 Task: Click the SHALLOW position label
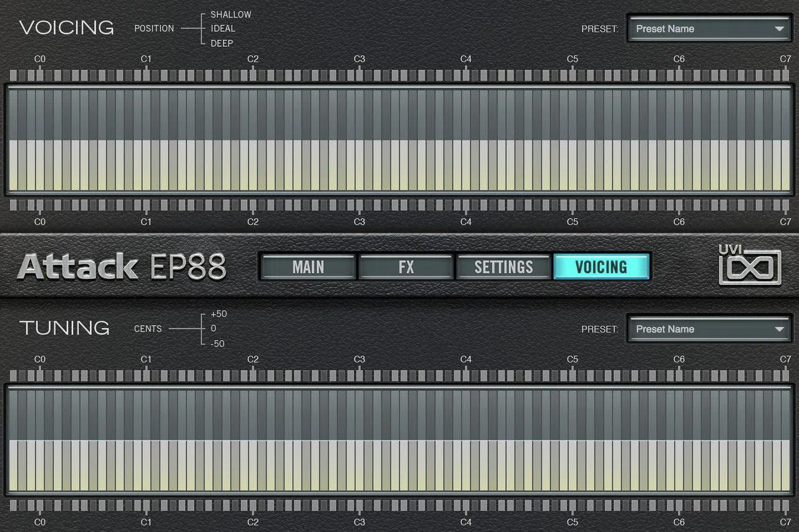point(231,14)
